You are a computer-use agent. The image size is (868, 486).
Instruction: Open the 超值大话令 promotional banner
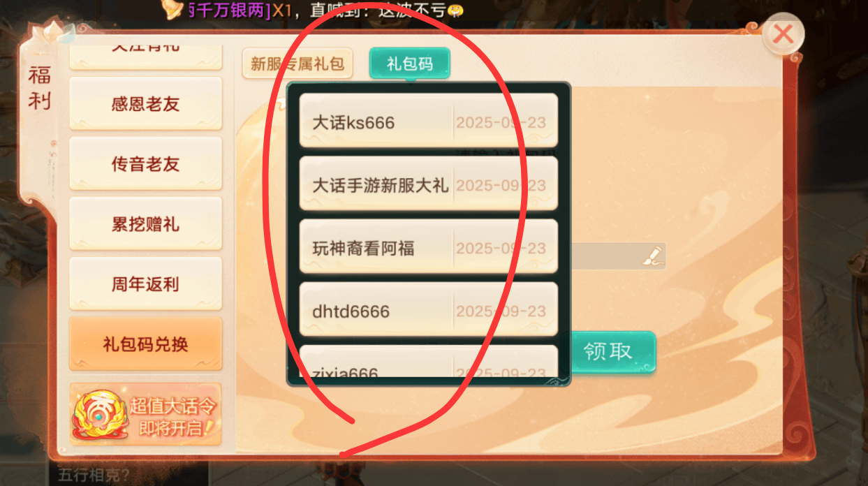145,414
